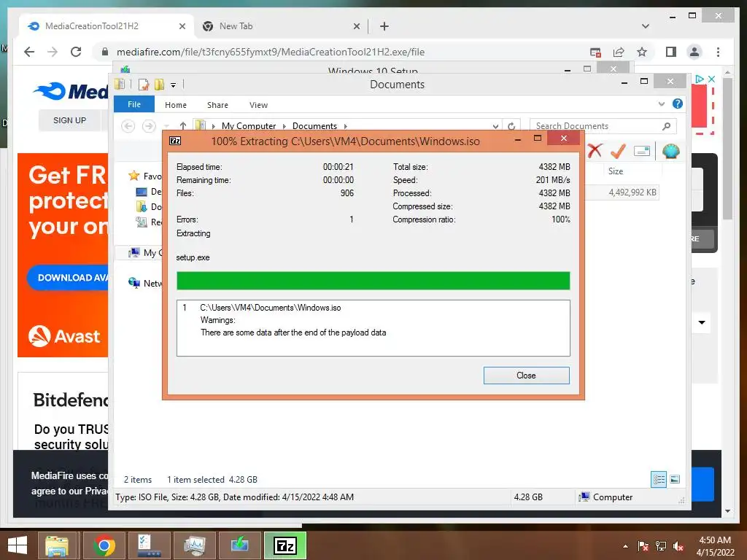This screenshot has width=747, height=560.
Task: Click the mediafire.com URL in address bar
Action: click(x=271, y=52)
